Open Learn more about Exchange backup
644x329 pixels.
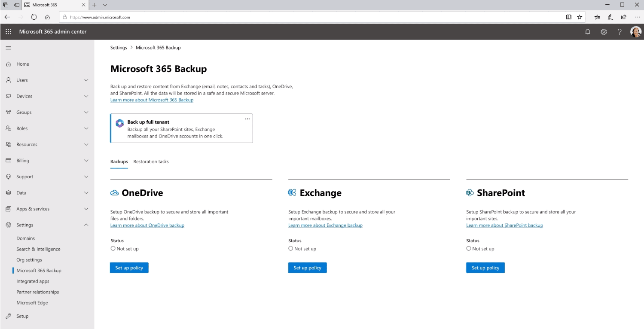pos(325,225)
